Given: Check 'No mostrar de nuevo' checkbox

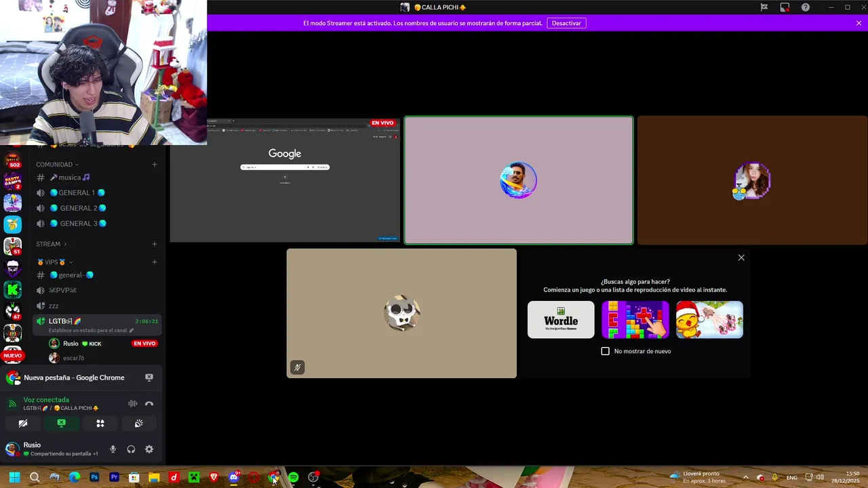Looking at the screenshot, I should (x=606, y=351).
